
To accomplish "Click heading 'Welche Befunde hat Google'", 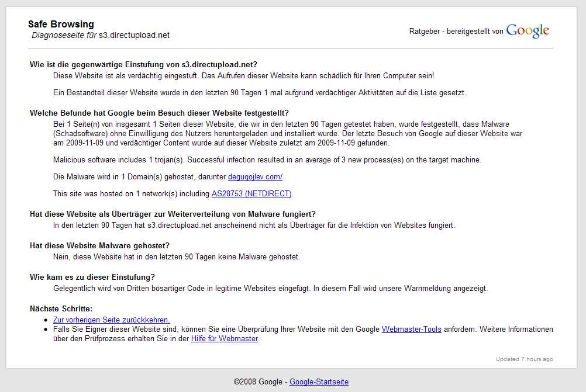I will pos(159,113).
